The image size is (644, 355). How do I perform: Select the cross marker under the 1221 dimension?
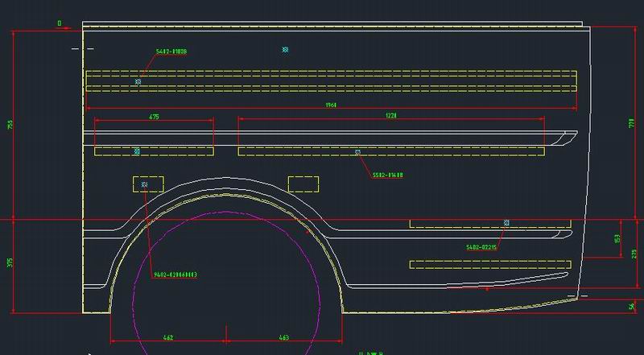coord(357,151)
